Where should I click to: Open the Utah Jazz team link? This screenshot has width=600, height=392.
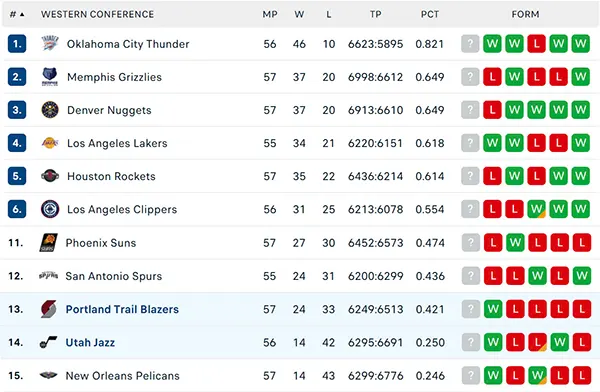(x=90, y=342)
